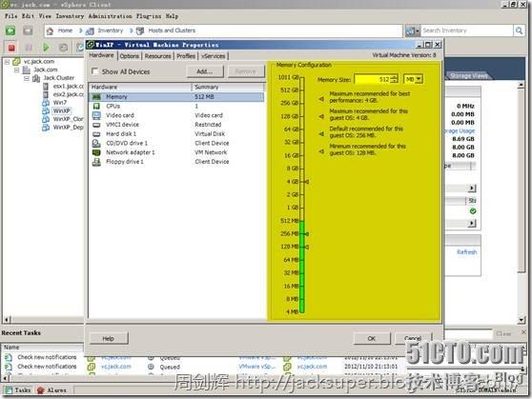Viewport: 532px width, 399px height.
Task: Click the Name column in Recent Tasks
Action: pos(42,348)
